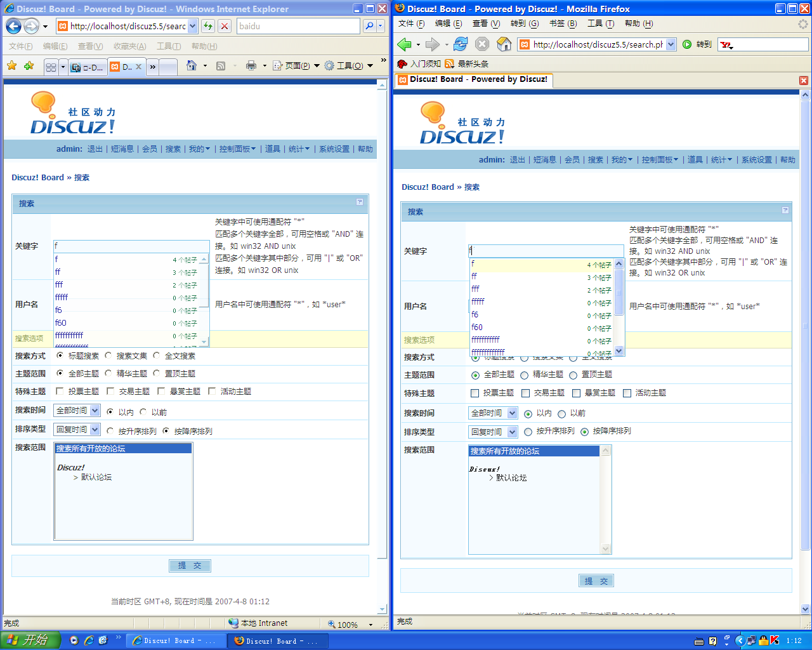The image size is (812, 650).
Task: Click the Forward button in Internet Explorer
Action: click(31, 26)
